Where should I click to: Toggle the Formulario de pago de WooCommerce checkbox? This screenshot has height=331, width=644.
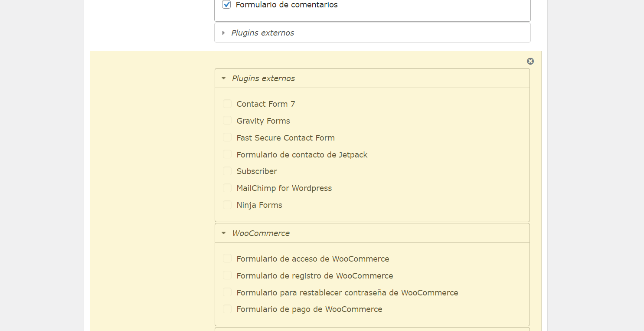[x=227, y=309]
